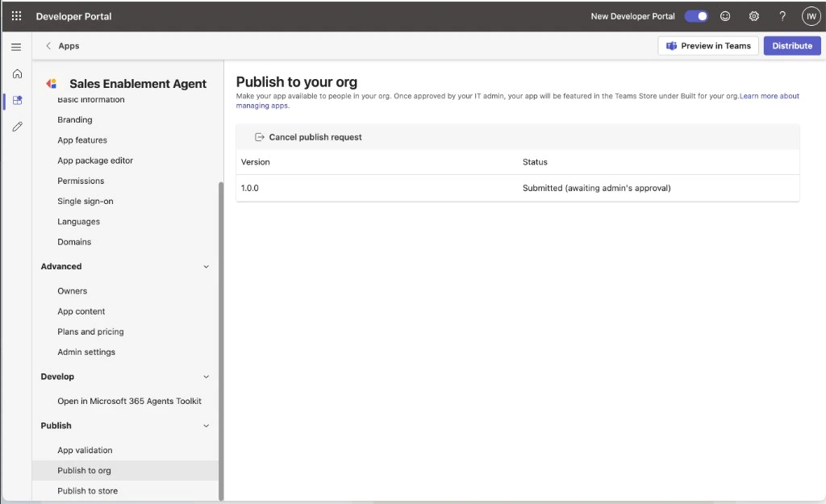The height and width of the screenshot is (504, 826).
Task: Click the Cancel publish request icon
Action: click(x=259, y=137)
